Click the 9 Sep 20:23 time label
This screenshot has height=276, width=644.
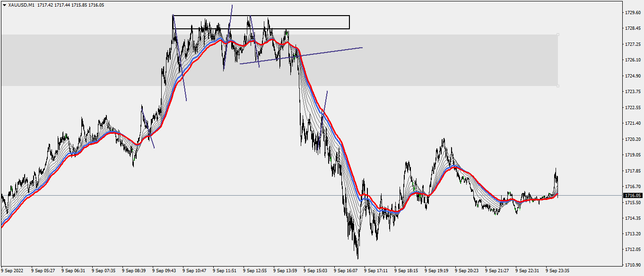[x=466, y=271]
